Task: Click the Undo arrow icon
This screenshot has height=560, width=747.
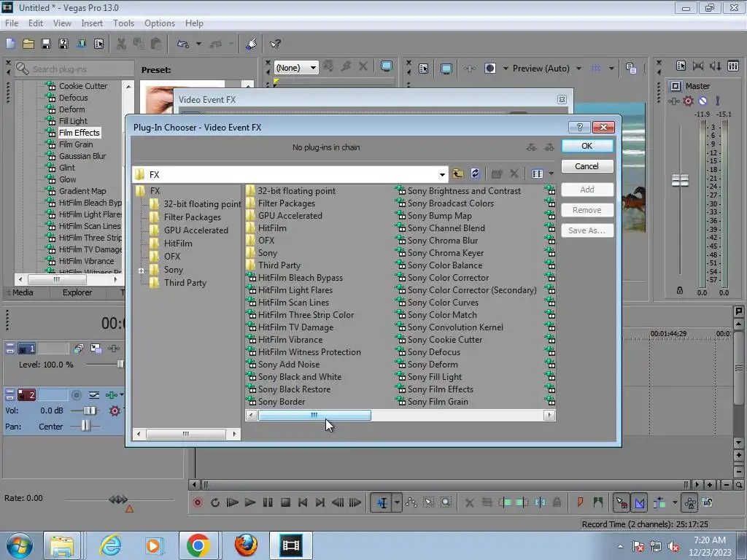Action: [183, 44]
